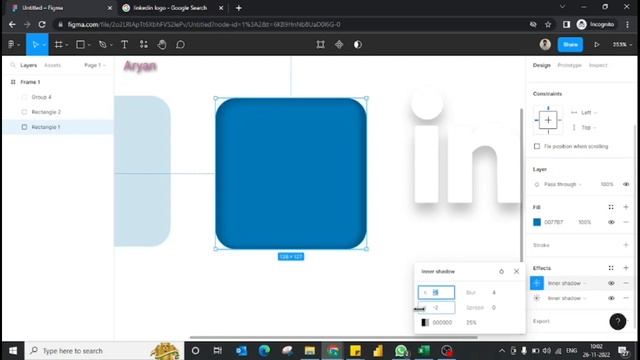Click the X offset input field
Viewport: 640px width, 360px height.
(436, 292)
